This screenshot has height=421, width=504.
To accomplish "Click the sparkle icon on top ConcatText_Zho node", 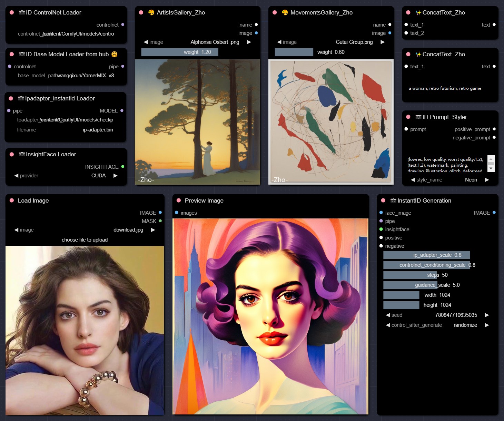I will pos(418,13).
